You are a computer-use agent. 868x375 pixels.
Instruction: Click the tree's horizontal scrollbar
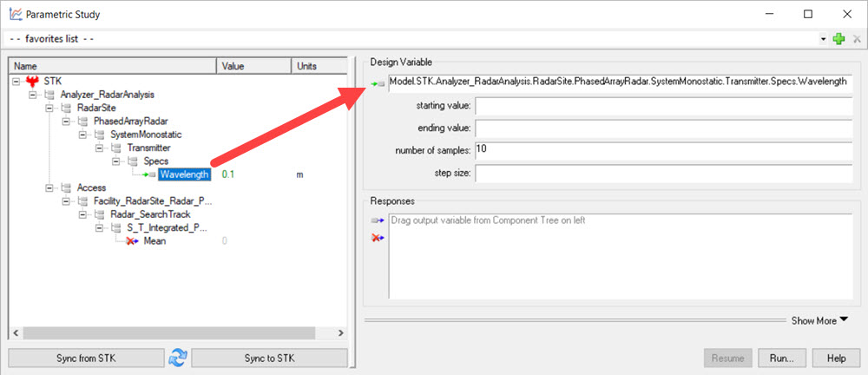coord(174,332)
